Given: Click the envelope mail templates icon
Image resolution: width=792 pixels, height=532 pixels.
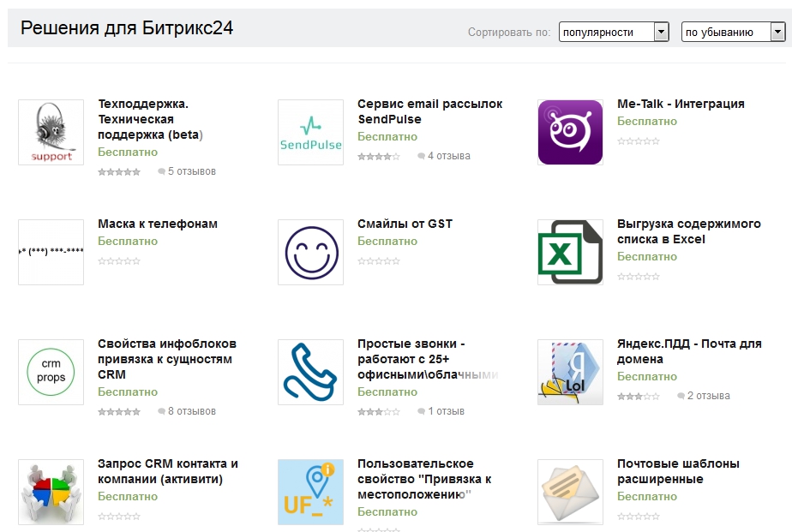Looking at the screenshot, I should (x=570, y=493).
